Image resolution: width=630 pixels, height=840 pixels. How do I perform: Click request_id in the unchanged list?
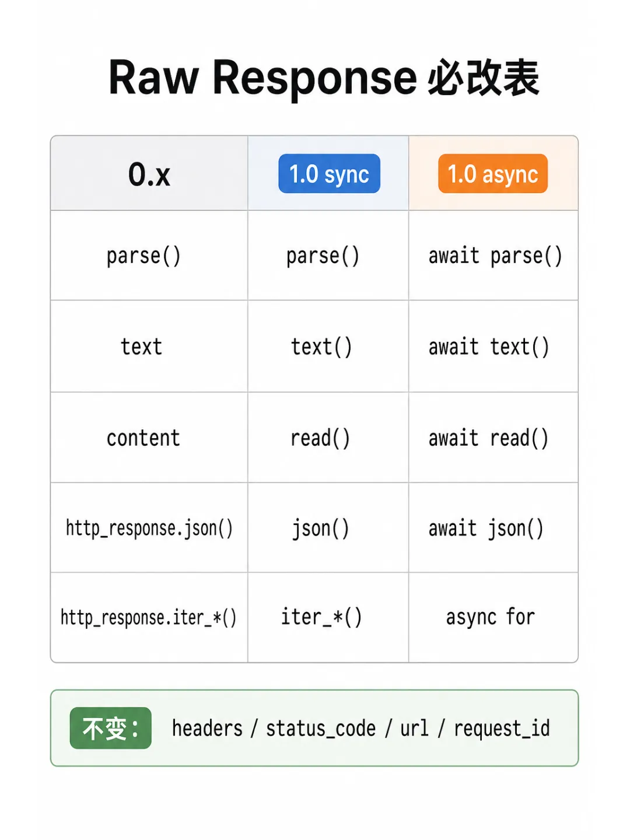[x=502, y=728]
